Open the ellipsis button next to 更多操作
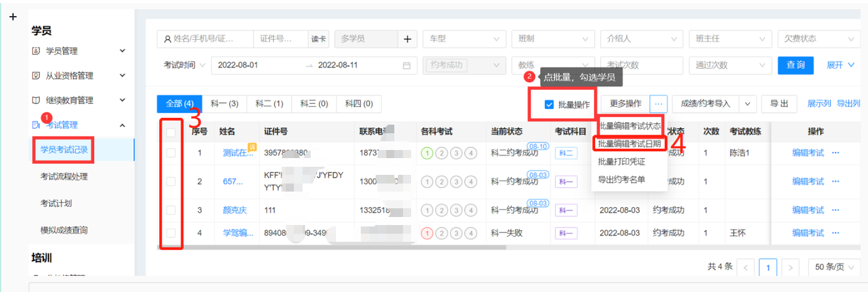The height and width of the screenshot is (292, 868). click(x=658, y=104)
